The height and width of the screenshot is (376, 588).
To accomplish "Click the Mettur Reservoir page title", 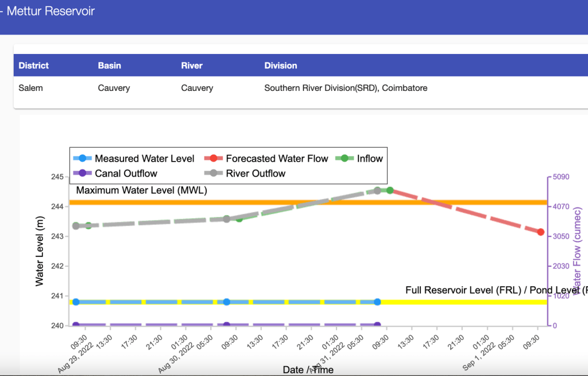I will pyautogui.click(x=51, y=11).
